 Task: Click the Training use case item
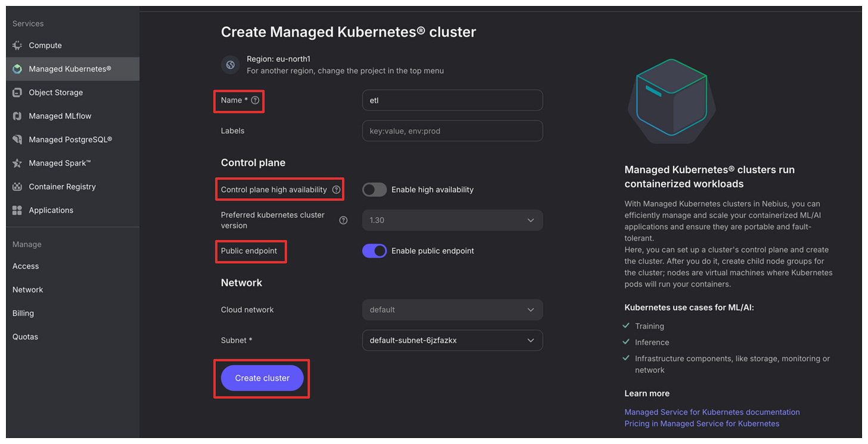[x=649, y=326]
